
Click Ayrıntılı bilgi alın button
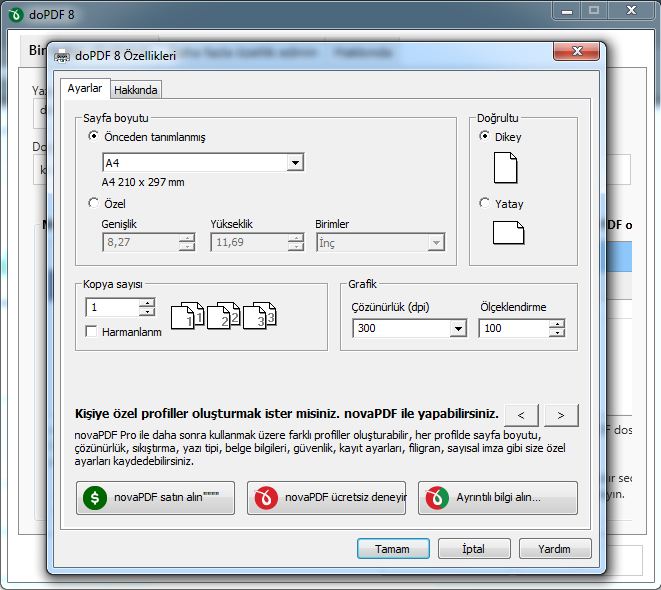(497, 498)
